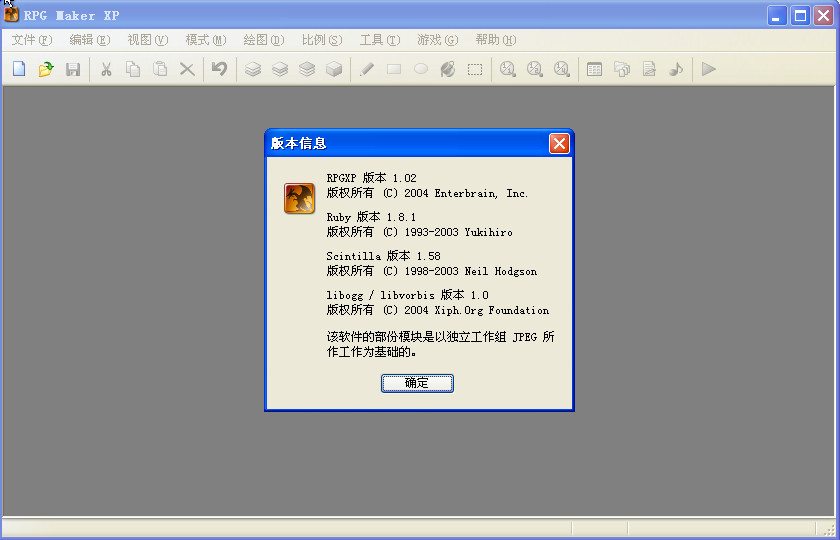The width and height of the screenshot is (840, 540).
Task: Select the Flood Fill tool
Action: click(448, 69)
